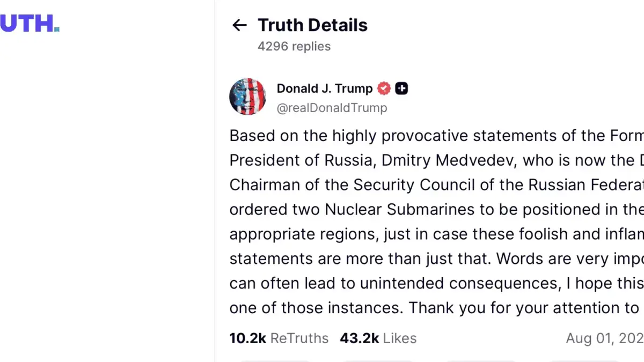Click the second placeholder action button below the post

pyautogui.click(x=378, y=358)
